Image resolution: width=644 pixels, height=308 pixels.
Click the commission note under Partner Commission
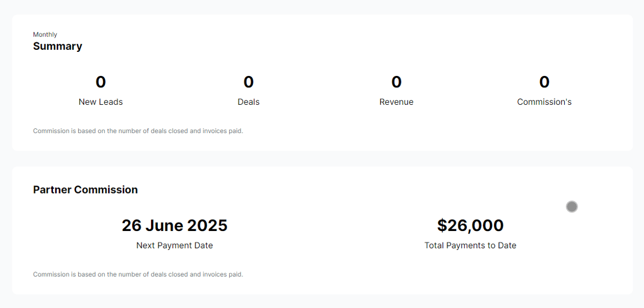tap(138, 275)
